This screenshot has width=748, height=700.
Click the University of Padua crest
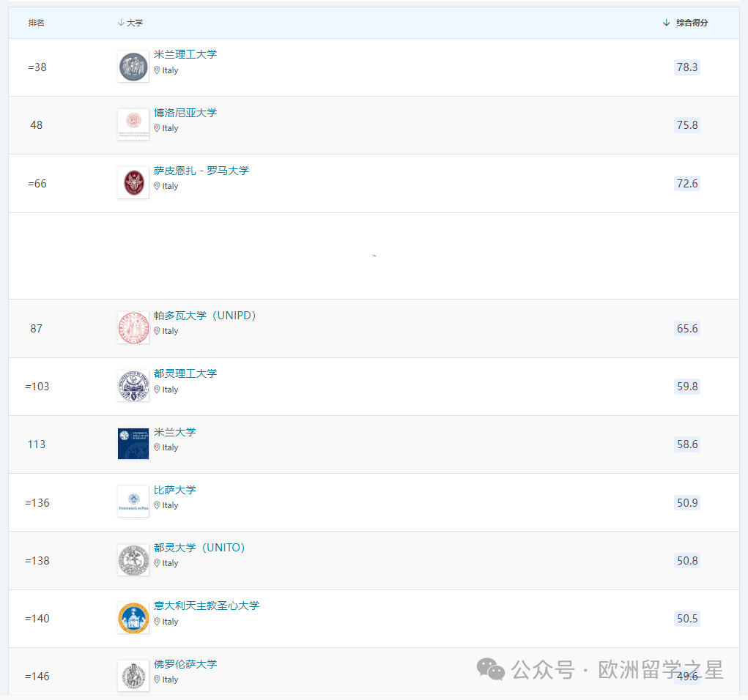click(133, 328)
